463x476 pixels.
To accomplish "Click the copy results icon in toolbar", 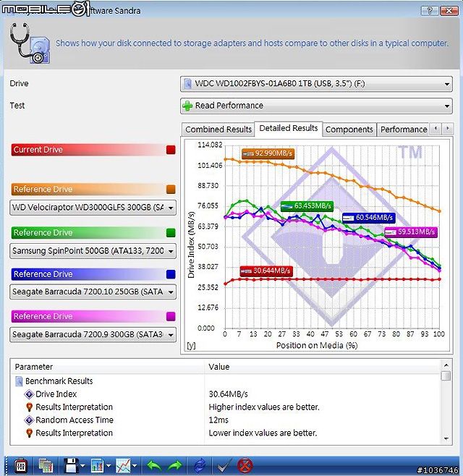I will (46, 466).
